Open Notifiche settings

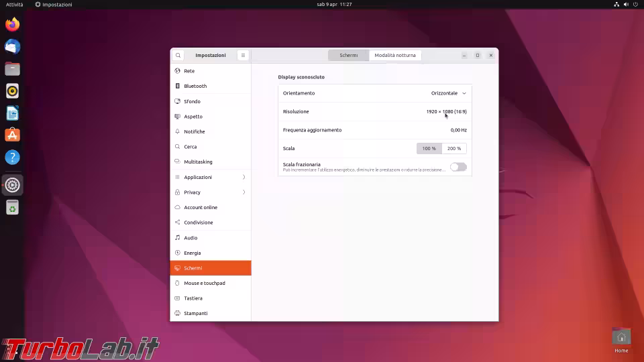[211, 132]
